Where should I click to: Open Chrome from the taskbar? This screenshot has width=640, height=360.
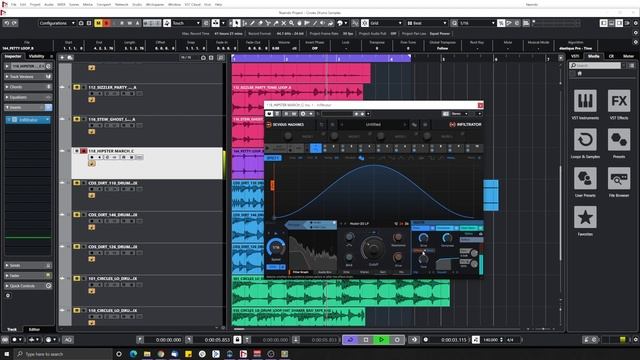(161, 354)
